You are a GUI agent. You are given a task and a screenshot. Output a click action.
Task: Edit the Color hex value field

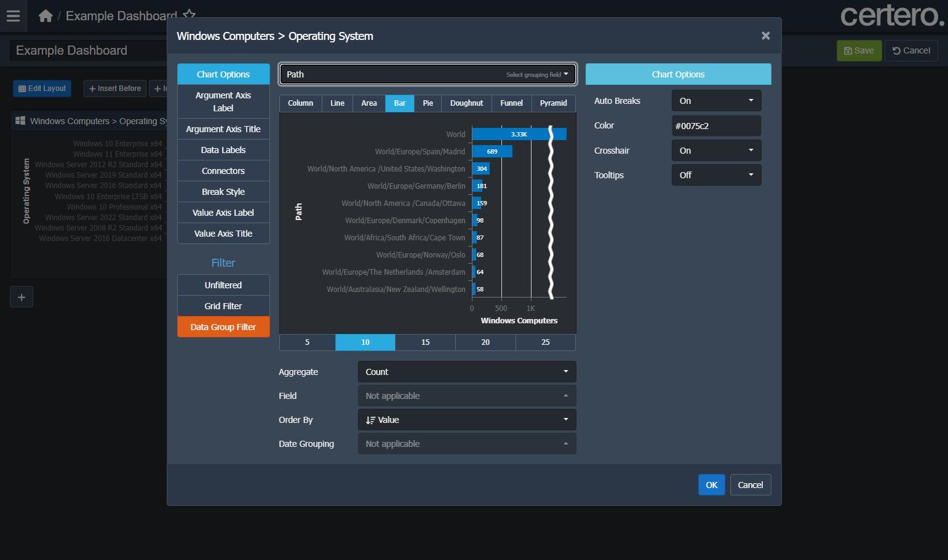[716, 125]
